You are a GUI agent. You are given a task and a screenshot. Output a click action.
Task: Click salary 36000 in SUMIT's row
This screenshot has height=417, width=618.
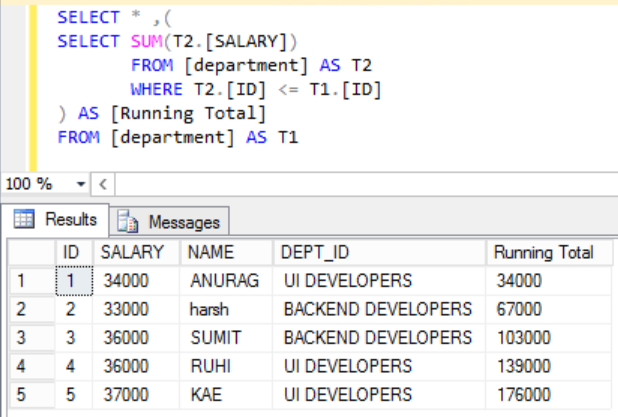tap(136, 338)
